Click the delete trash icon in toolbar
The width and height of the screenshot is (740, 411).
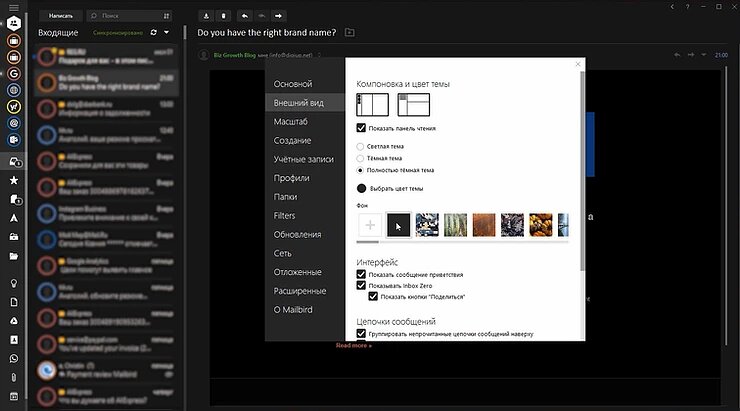click(x=223, y=16)
